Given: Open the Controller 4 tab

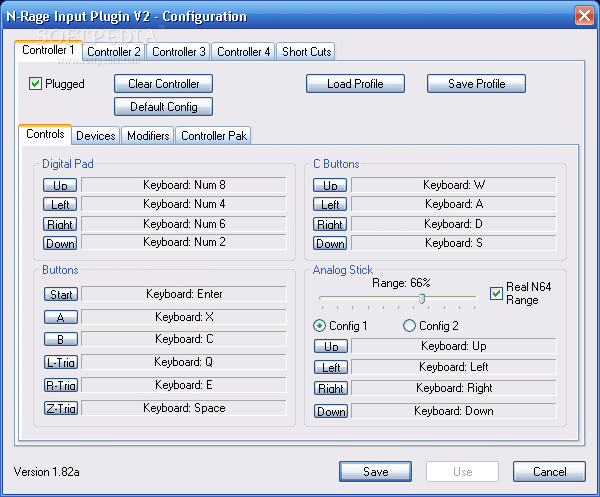Looking at the screenshot, I should click(x=243, y=51).
